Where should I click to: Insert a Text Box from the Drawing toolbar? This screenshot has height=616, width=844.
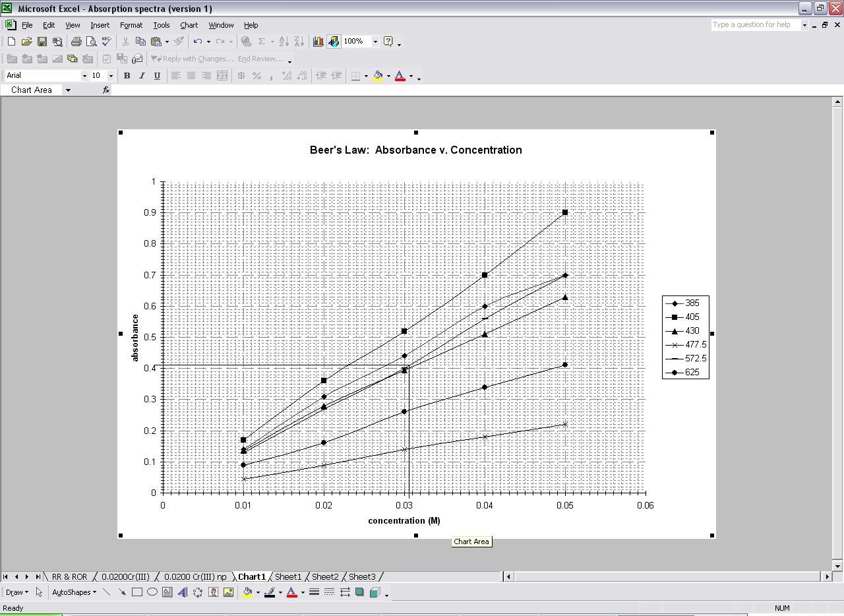pyautogui.click(x=167, y=592)
